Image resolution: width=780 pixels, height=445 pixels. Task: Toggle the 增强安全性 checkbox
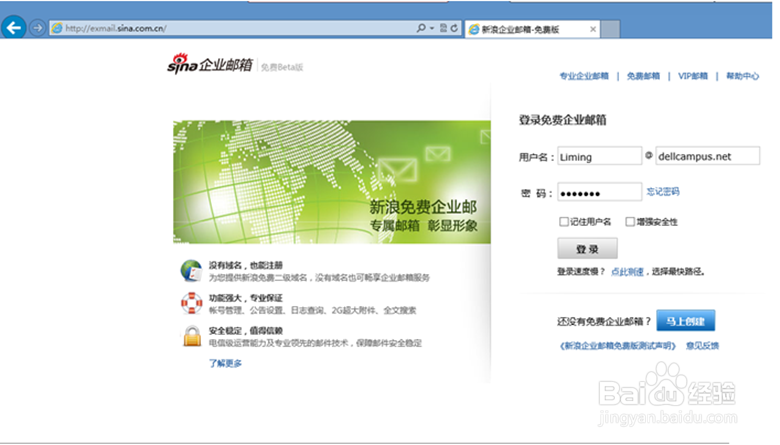point(630,222)
